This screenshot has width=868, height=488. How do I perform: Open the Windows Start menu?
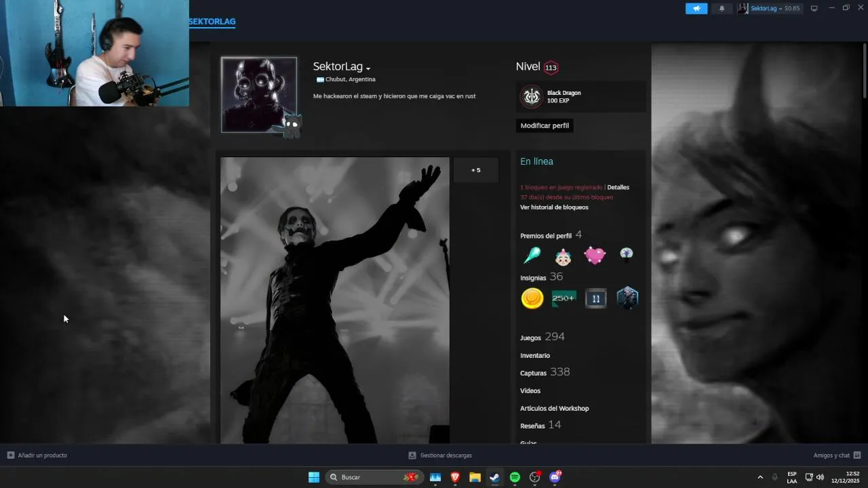coord(314,477)
